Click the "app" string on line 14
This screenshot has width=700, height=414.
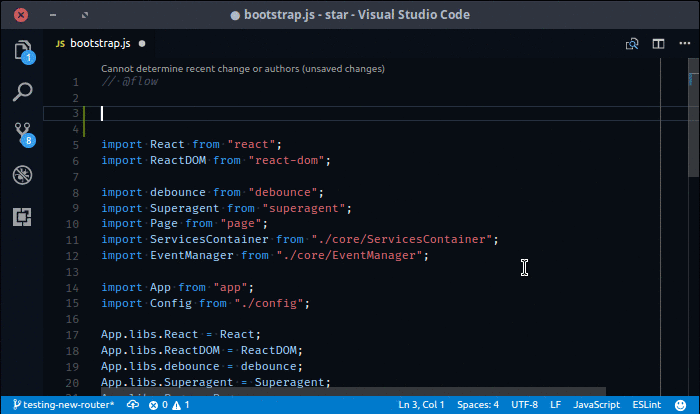tap(230, 287)
